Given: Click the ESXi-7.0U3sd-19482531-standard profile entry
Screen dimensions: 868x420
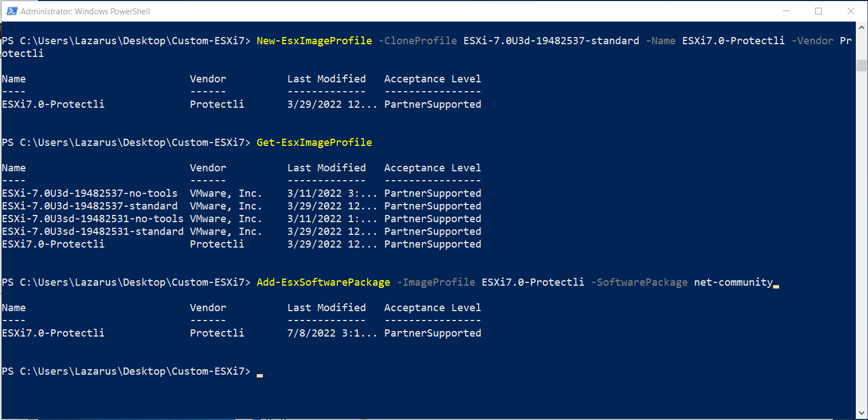Looking at the screenshot, I should click(93, 231).
